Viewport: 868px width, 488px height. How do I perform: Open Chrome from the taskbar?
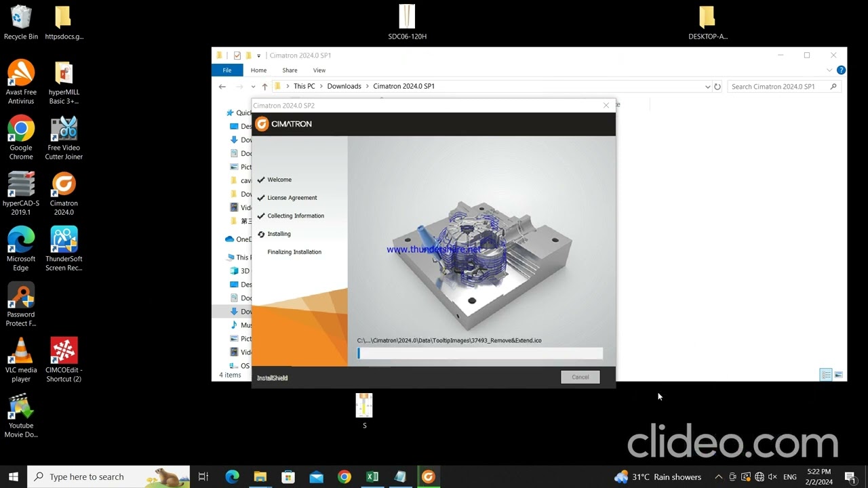point(344,476)
